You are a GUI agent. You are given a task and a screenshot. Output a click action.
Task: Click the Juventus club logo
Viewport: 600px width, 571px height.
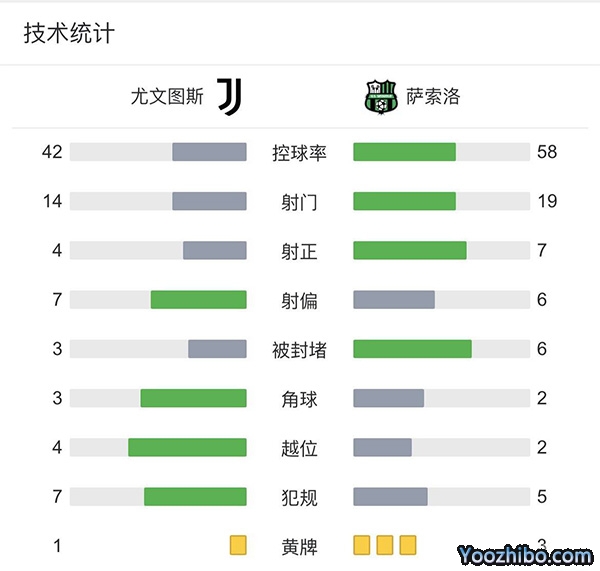coord(230,97)
